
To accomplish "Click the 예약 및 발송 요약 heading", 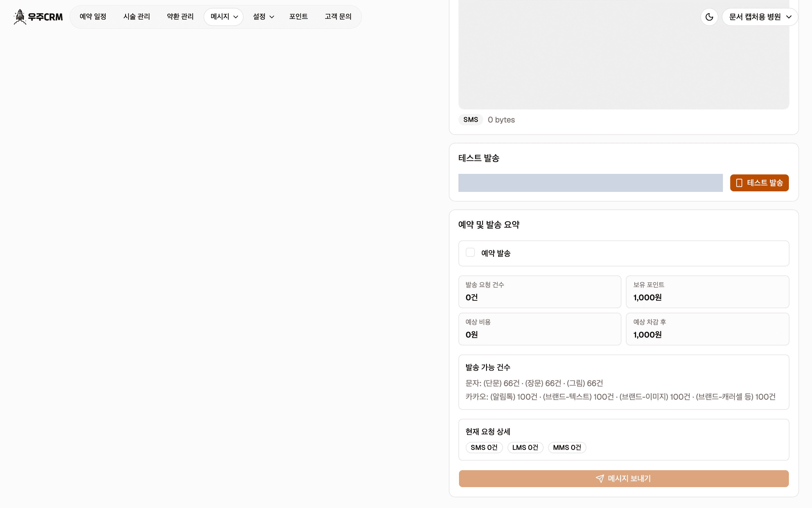I will click(x=489, y=224).
